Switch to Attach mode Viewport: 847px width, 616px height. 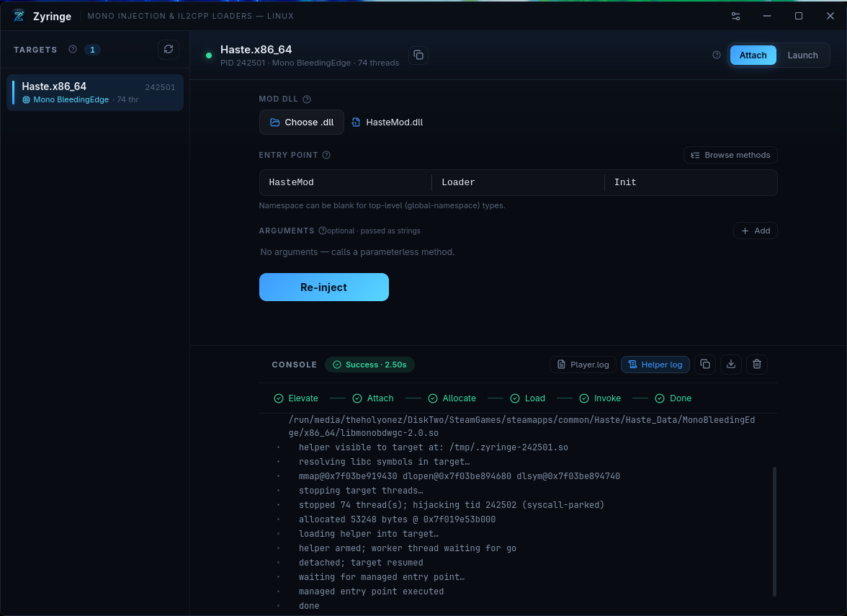coord(753,55)
